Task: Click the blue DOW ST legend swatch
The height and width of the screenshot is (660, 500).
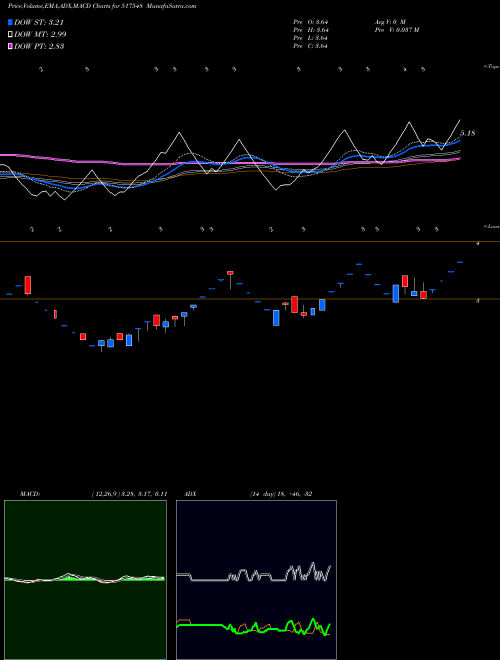Action: 10,22
